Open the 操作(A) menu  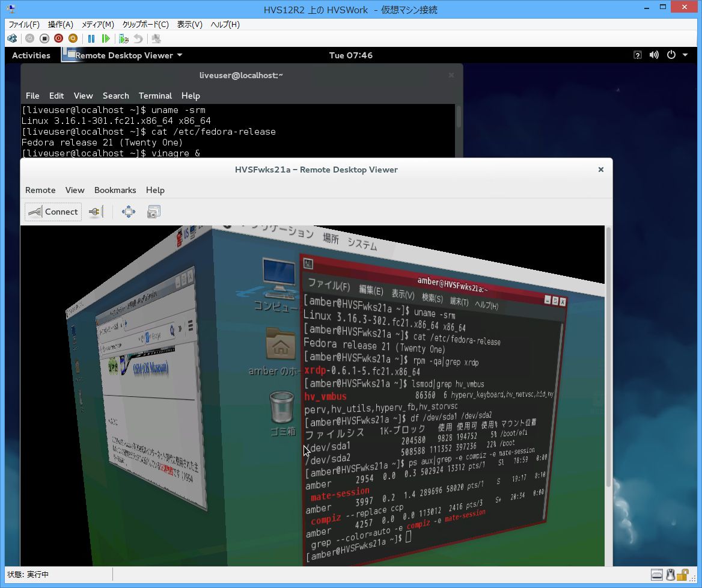(x=61, y=25)
